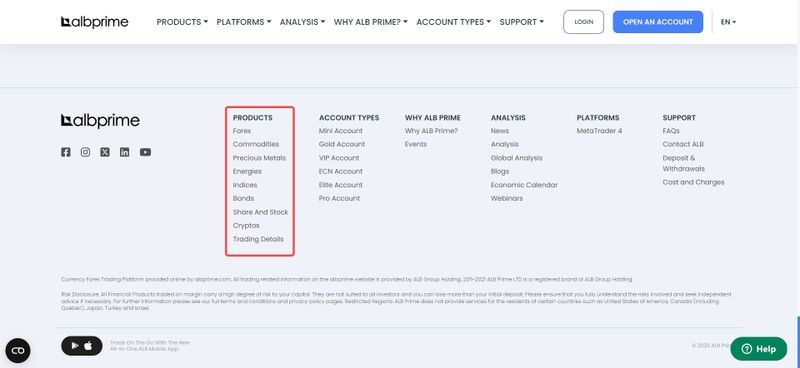Open the Gold Account link
The image size is (800, 368).
(342, 144)
